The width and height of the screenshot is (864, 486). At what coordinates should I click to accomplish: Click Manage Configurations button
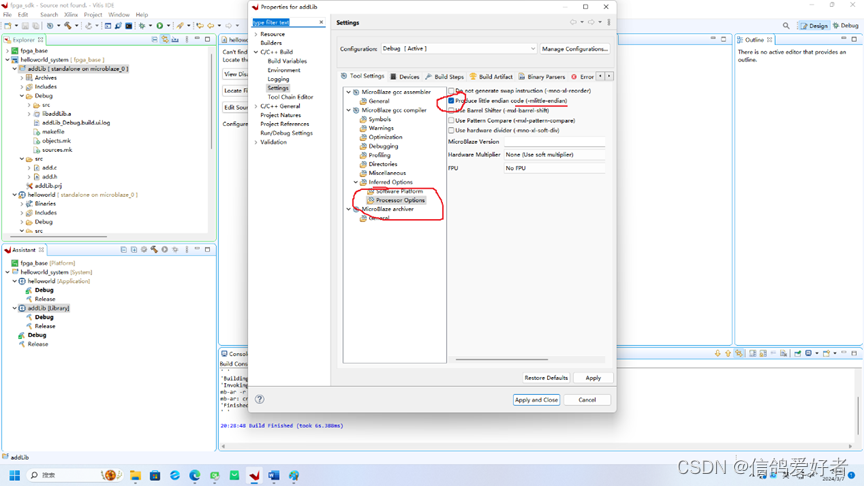click(x=575, y=48)
